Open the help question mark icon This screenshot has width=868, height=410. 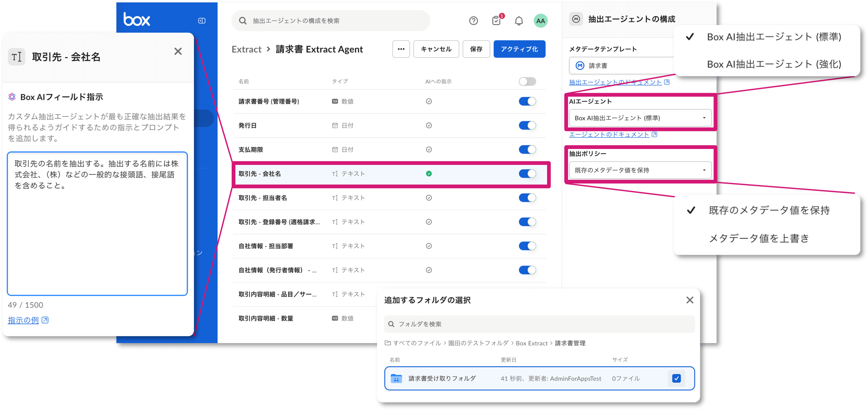point(473,20)
